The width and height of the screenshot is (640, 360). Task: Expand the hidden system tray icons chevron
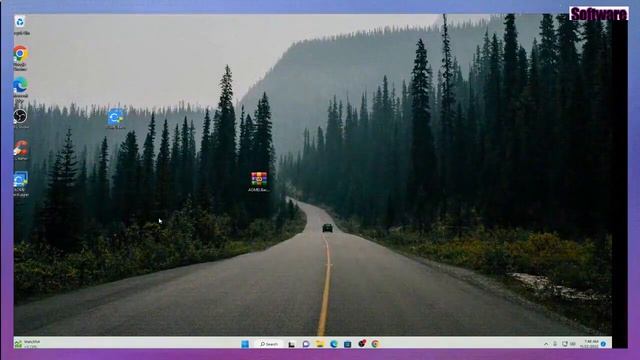(546, 344)
